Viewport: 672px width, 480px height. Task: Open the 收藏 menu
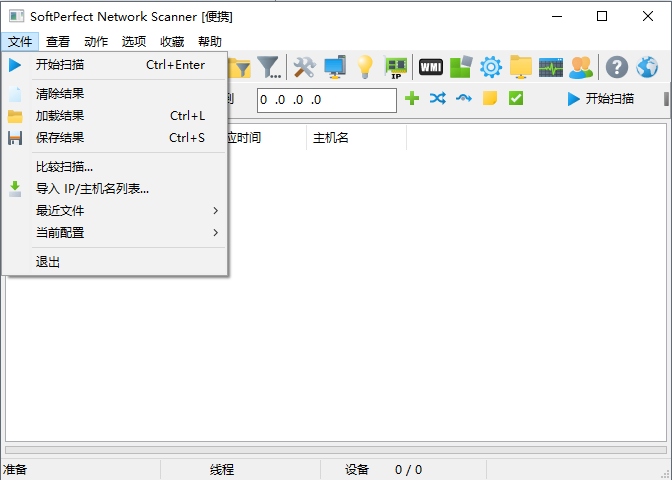coord(172,42)
